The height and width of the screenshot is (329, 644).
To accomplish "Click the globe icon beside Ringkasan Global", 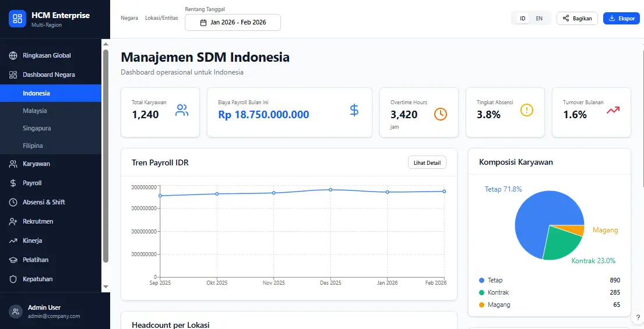I will tap(13, 55).
